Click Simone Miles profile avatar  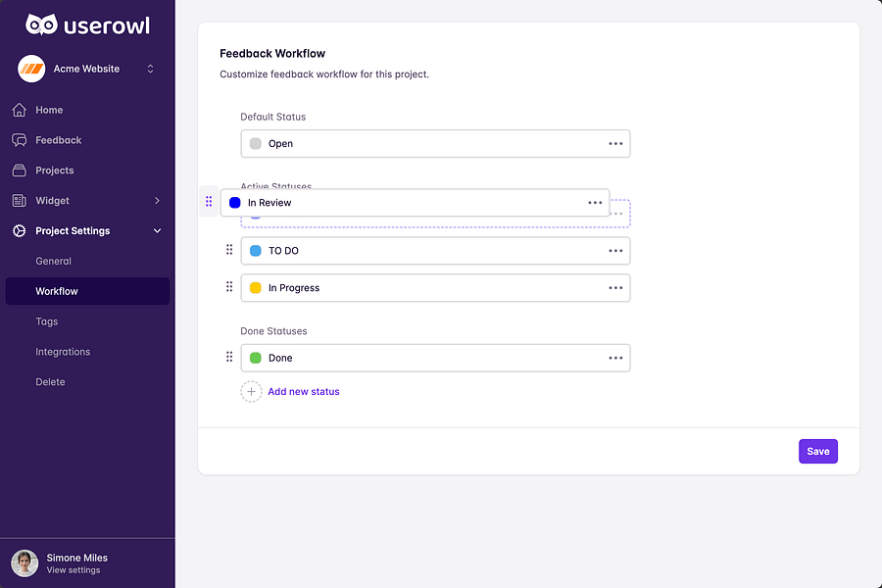pyautogui.click(x=24, y=563)
